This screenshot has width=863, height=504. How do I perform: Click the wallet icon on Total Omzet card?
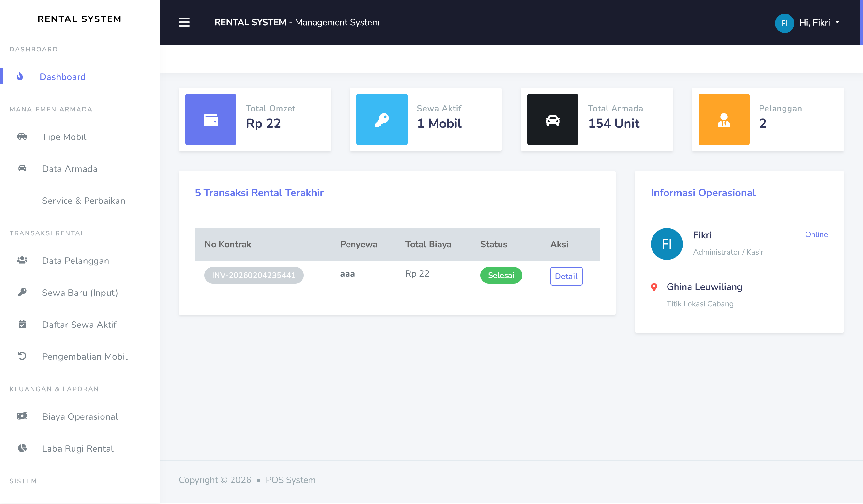point(210,120)
